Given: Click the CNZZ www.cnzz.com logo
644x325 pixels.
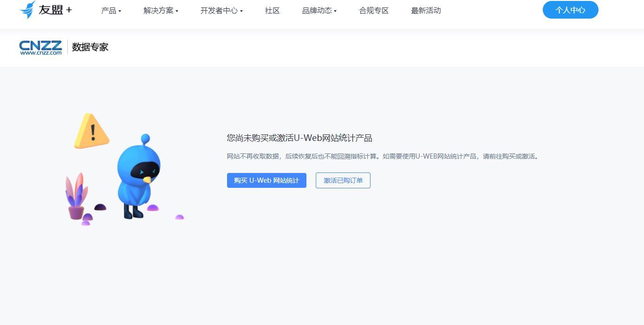Looking at the screenshot, I should pyautogui.click(x=40, y=47).
